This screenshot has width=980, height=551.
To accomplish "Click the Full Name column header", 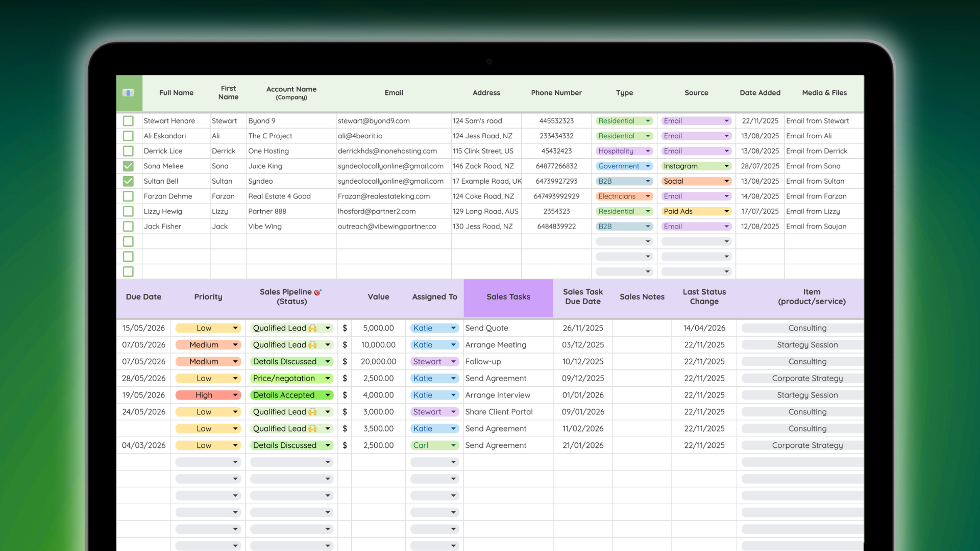I will point(176,93).
